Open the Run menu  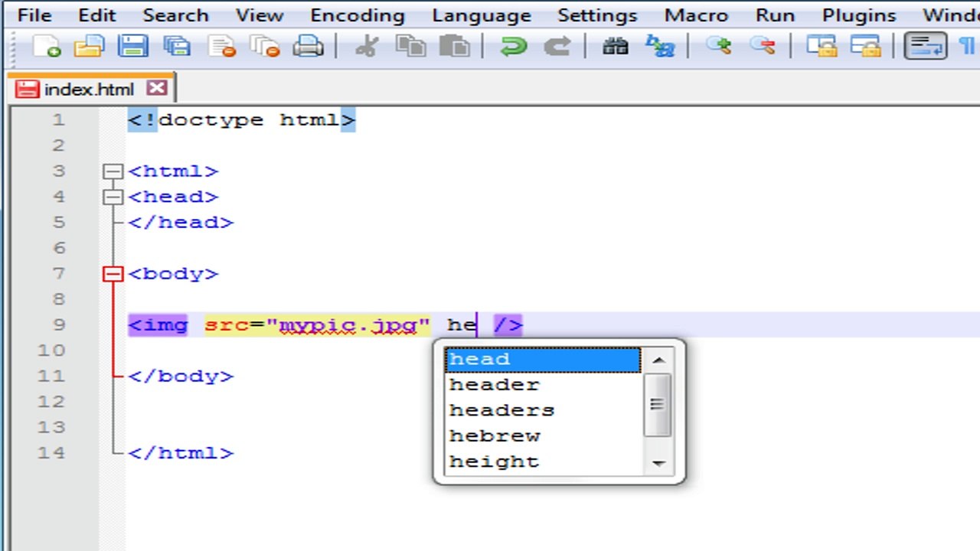pyautogui.click(x=775, y=15)
